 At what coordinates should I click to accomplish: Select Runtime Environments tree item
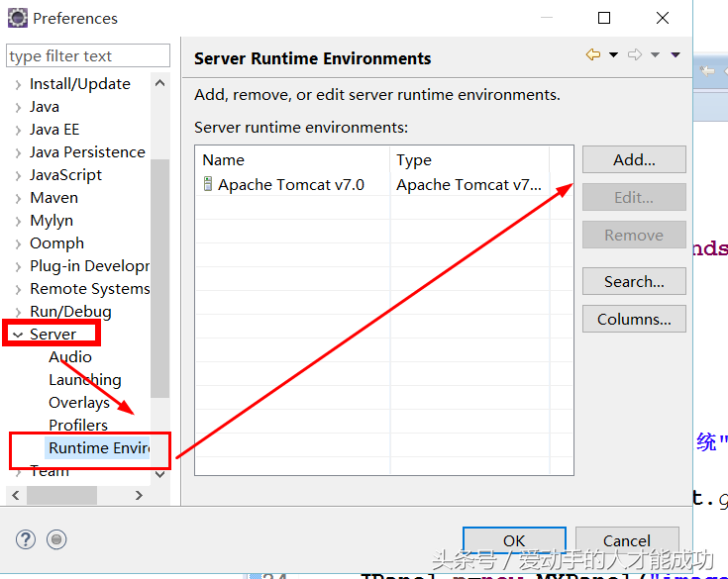coord(99,447)
